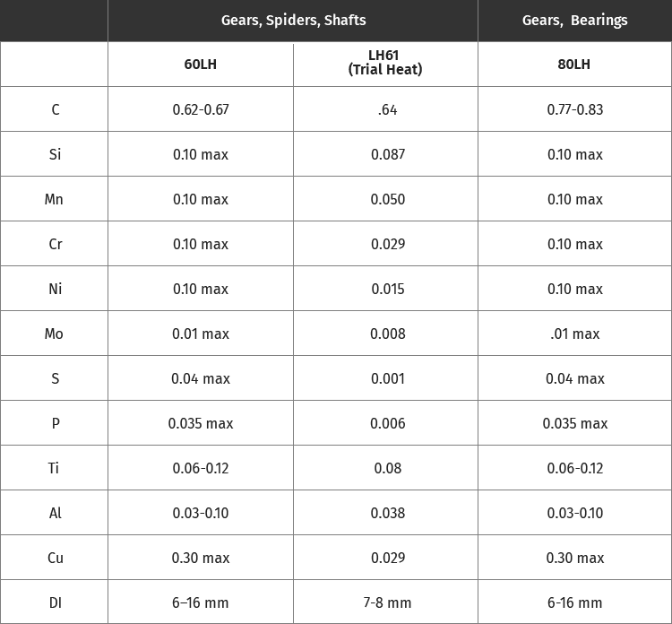
Task: Select the LH61 silicon value 0.087
Action: coord(387,154)
